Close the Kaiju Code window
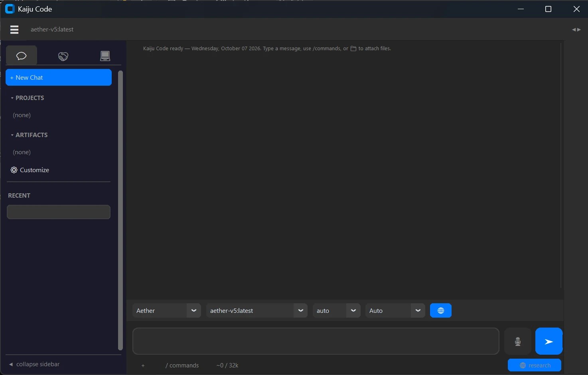 click(576, 9)
